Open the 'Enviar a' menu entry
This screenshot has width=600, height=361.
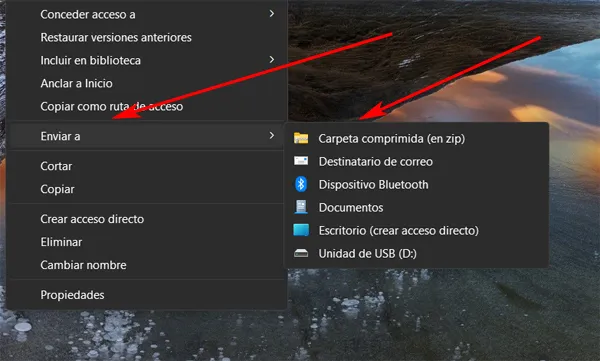point(147,136)
